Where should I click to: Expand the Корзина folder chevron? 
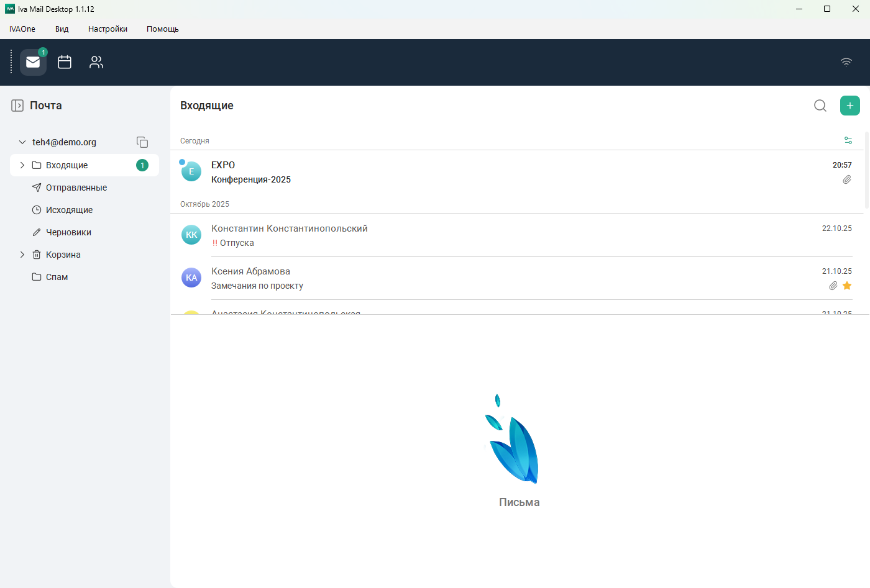tap(22, 255)
